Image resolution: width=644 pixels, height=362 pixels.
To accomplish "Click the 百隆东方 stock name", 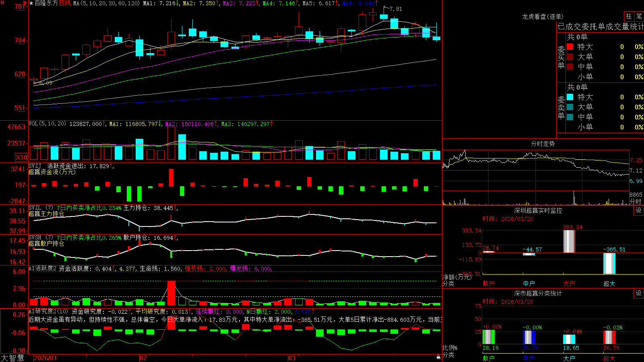I will (46, 3).
